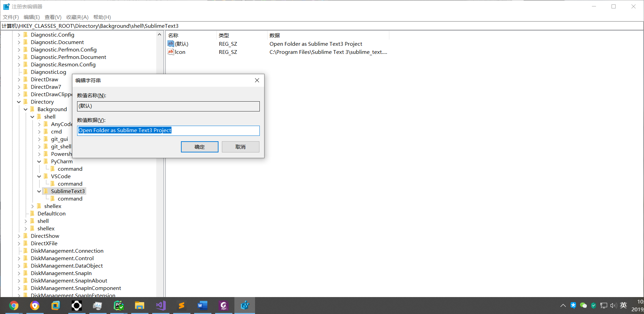Expand the cmd tree node

pyautogui.click(x=39, y=131)
